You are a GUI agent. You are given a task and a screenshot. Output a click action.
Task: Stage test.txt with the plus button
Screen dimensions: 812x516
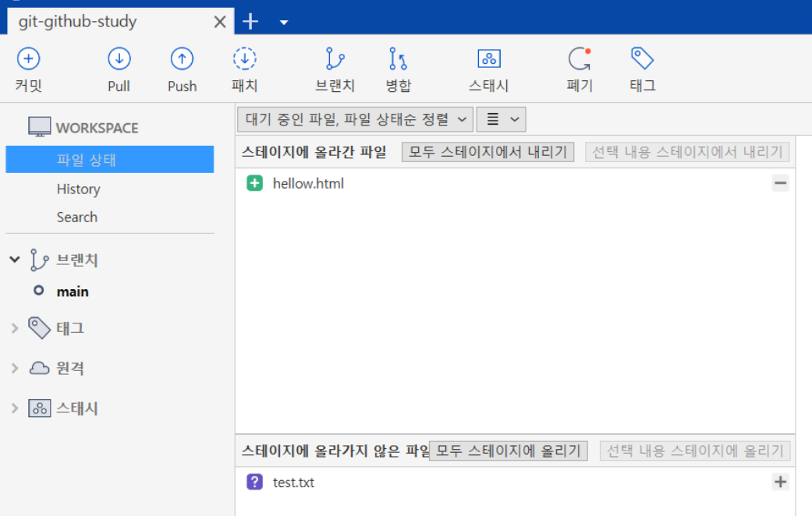781,482
